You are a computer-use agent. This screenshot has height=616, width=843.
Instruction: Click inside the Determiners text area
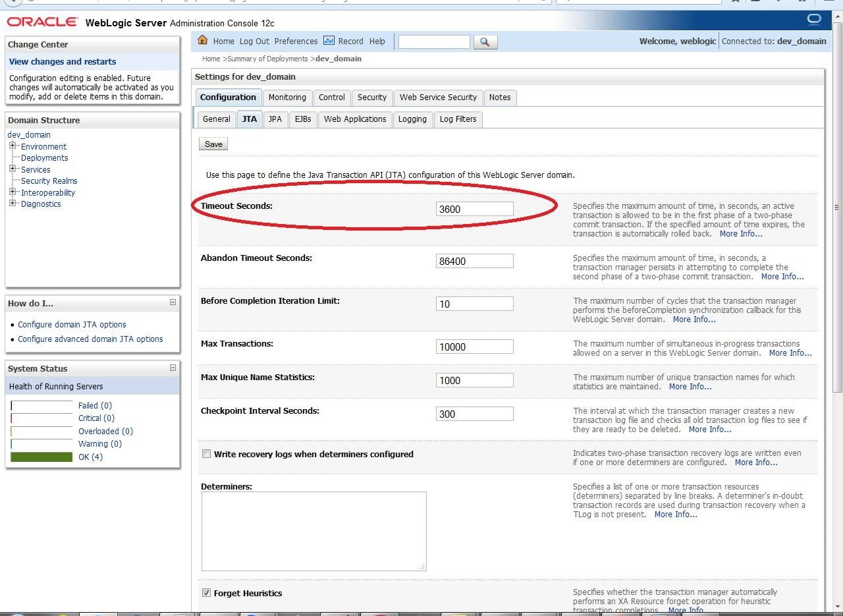point(313,531)
